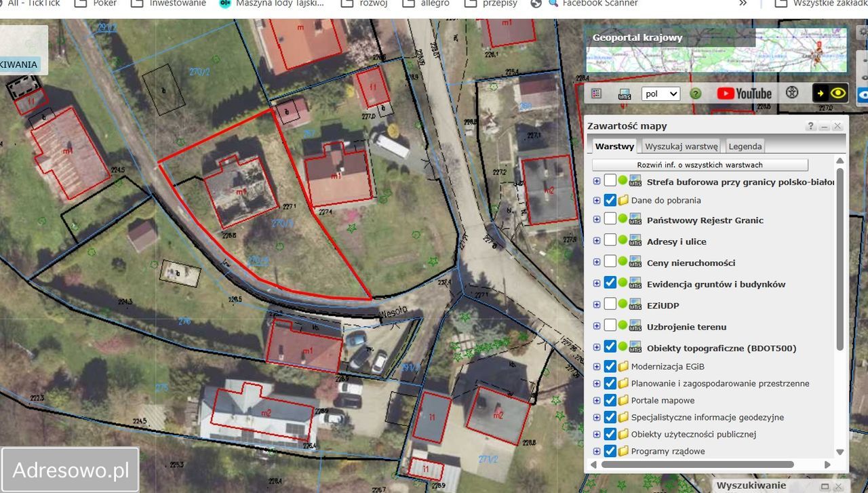The image size is (868, 493).
Task: Open the YouTube channel link
Action: pyautogui.click(x=744, y=94)
